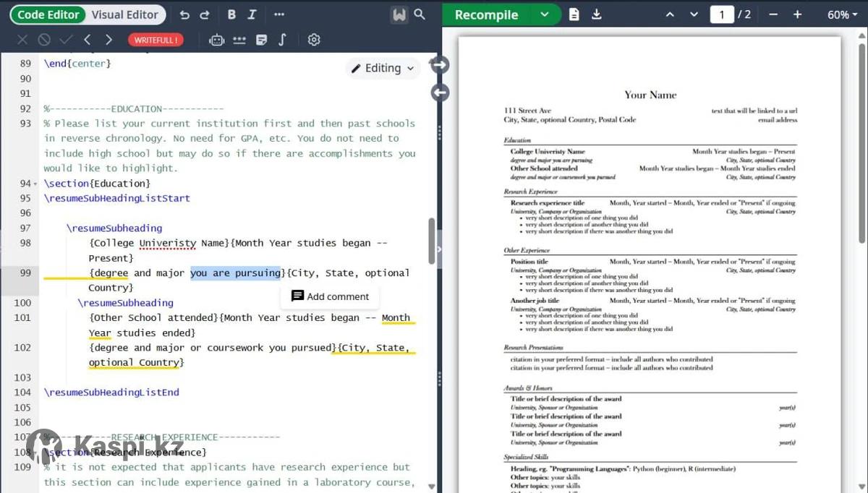Switch to Code Editor mode
The image size is (868, 493).
point(48,14)
